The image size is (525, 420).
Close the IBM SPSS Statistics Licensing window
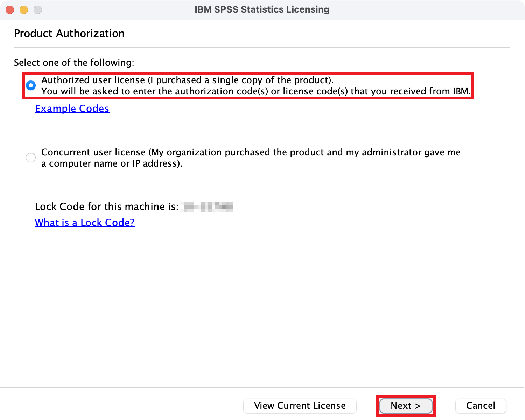click(10, 10)
